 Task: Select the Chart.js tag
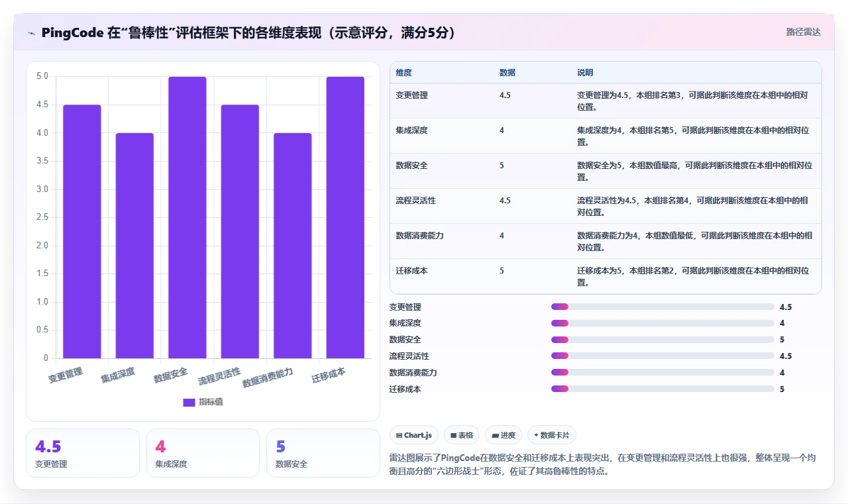pos(414,435)
